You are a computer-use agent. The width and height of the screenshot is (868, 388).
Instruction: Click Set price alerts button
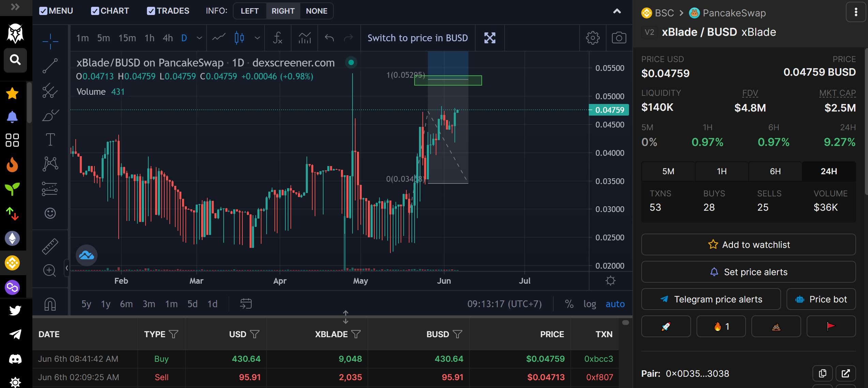(749, 272)
